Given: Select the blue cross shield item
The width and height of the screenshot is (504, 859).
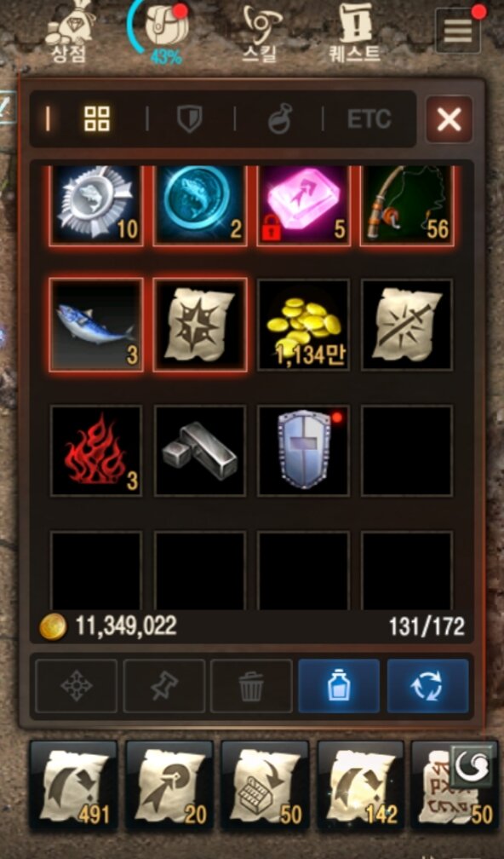Looking at the screenshot, I should (303, 450).
